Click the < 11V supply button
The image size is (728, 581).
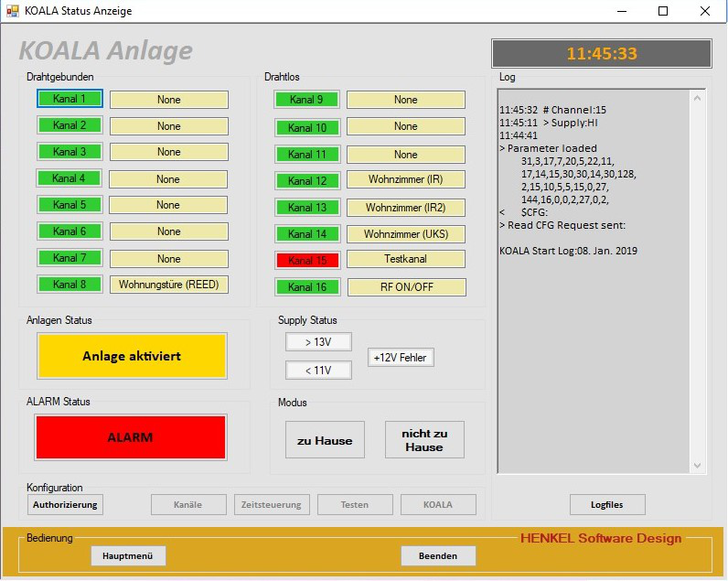point(316,371)
